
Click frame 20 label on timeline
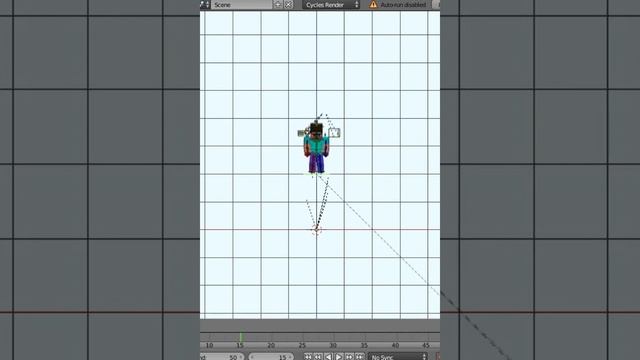coord(271,345)
